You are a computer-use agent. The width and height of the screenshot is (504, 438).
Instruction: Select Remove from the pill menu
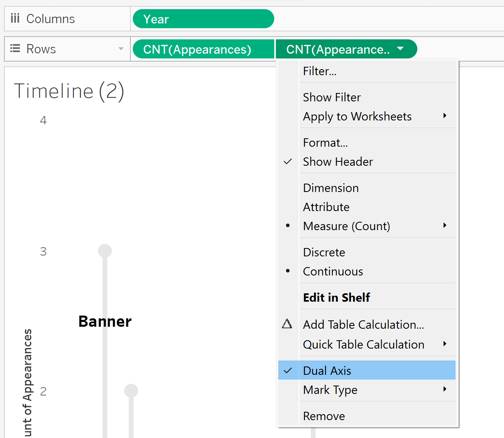coord(324,416)
